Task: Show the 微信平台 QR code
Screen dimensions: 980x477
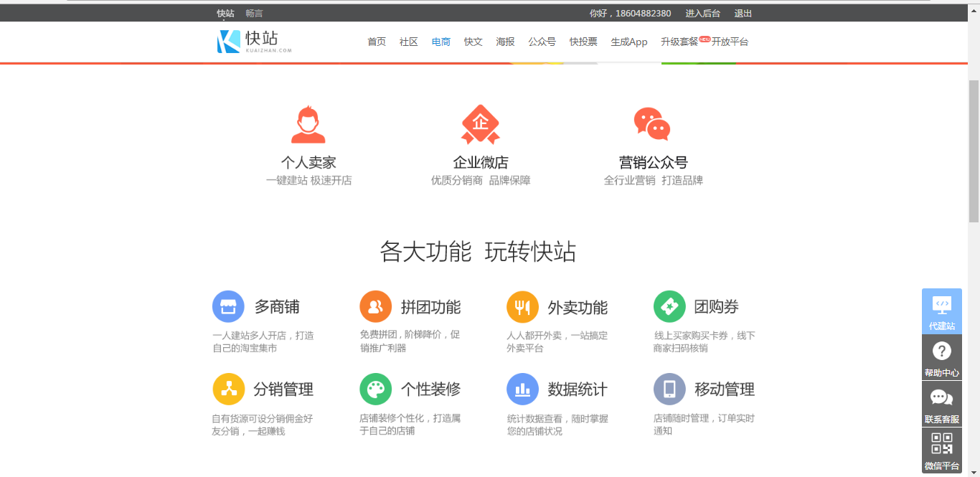Action: click(x=941, y=450)
